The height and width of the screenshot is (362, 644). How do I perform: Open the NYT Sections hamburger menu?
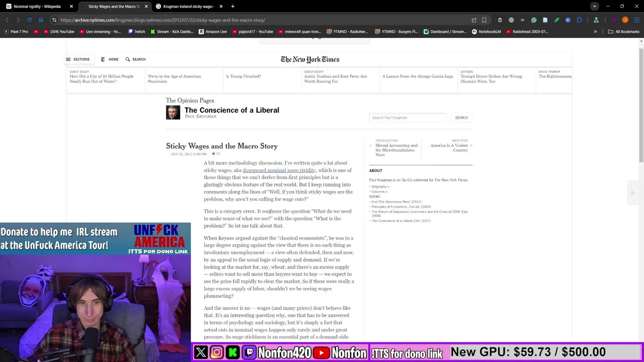tap(77, 59)
